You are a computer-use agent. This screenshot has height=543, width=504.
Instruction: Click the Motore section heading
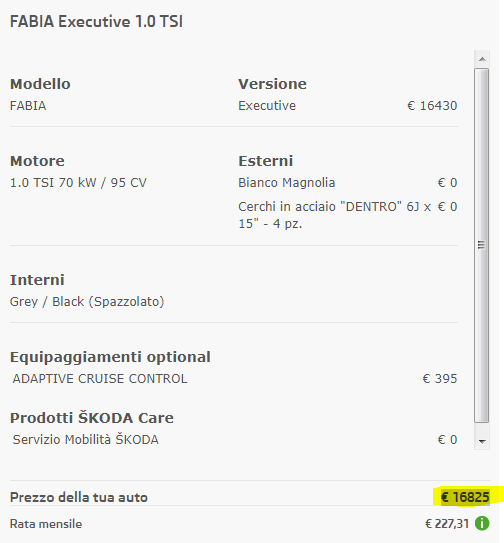[37, 161]
